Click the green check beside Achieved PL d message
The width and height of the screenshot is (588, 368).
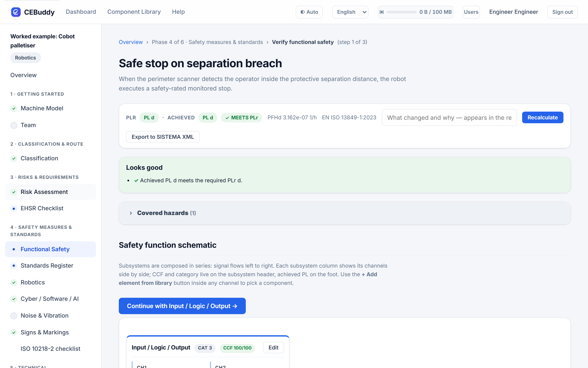pos(136,180)
